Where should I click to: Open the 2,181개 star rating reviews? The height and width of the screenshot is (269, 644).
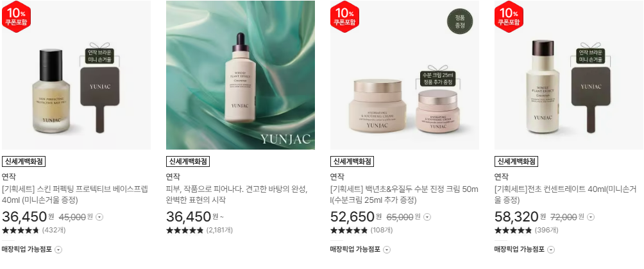click(x=199, y=230)
